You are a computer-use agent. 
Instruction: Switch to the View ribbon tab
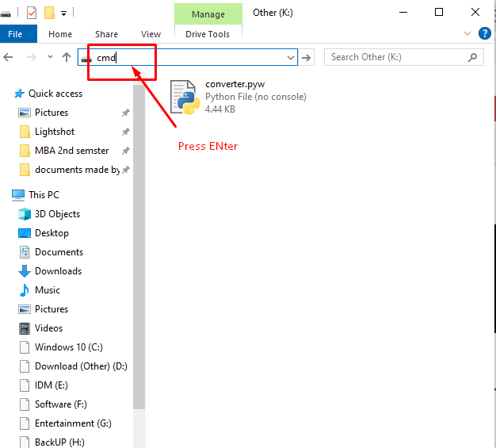click(151, 34)
